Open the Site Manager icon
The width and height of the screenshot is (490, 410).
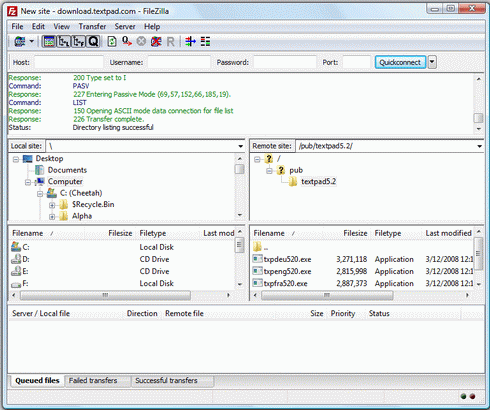point(20,42)
